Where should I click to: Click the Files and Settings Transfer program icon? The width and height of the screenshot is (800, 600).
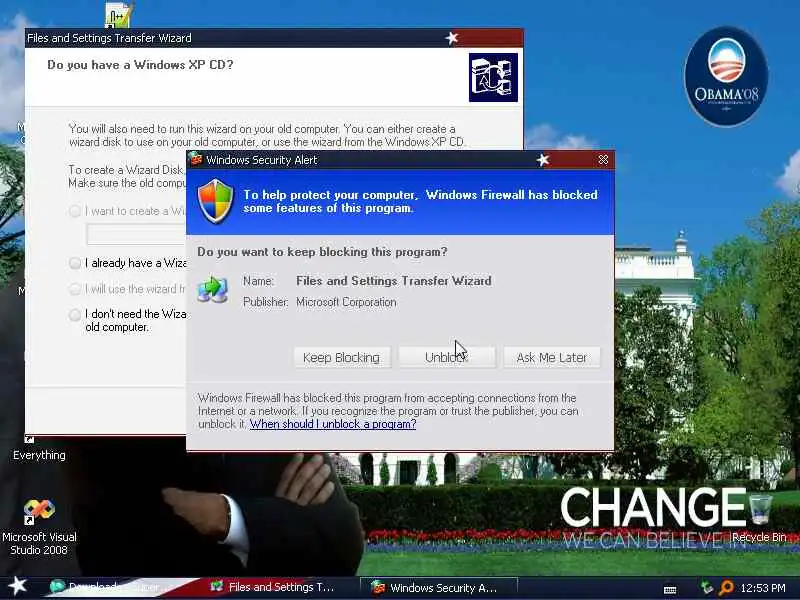[212, 290]
